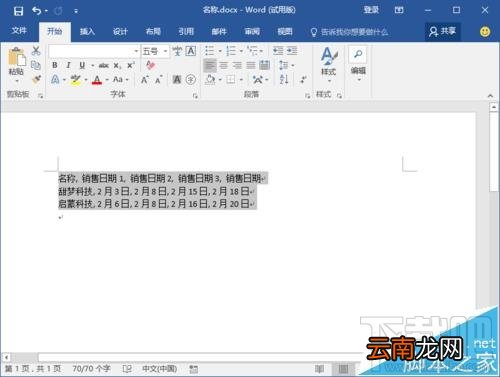The image size is (500, 377).
Task: Open the 五号 font size dropdown
Action: click(165, 51)
